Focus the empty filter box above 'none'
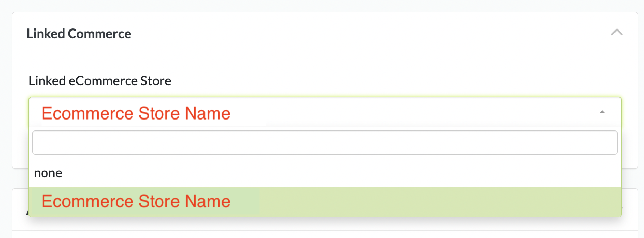This screenshot has height=238, width=644. pos(325,142)
